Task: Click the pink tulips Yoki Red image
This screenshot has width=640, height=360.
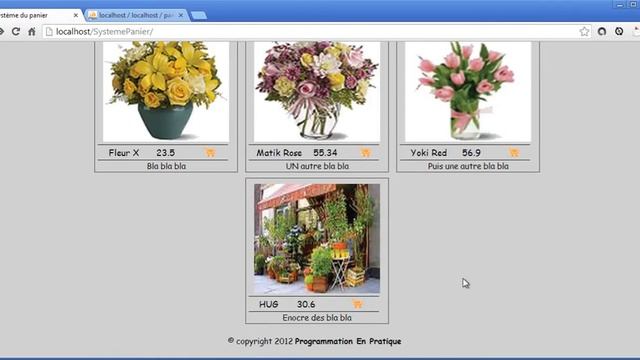Action: click(x=468, y=91)
